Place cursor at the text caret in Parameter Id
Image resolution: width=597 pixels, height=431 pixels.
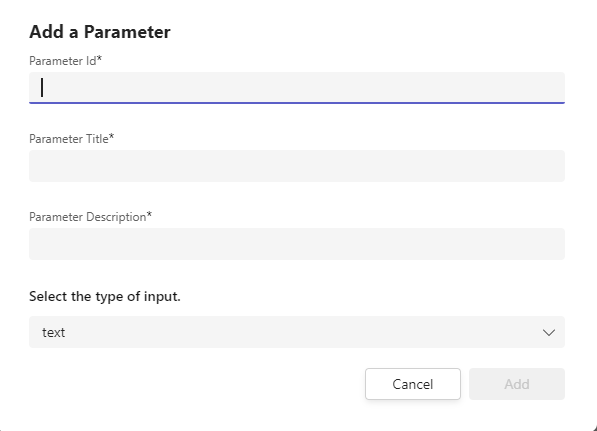pos(42,88)
